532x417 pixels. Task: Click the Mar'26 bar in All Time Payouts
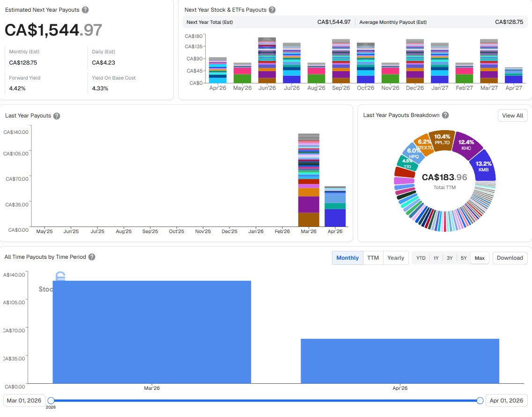tap(152, 332)
